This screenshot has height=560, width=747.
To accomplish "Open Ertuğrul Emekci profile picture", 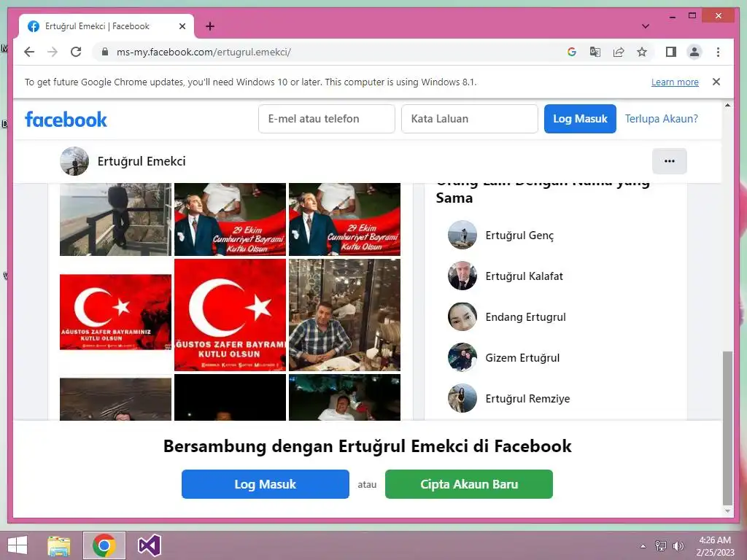I will [x=74, y=161].
